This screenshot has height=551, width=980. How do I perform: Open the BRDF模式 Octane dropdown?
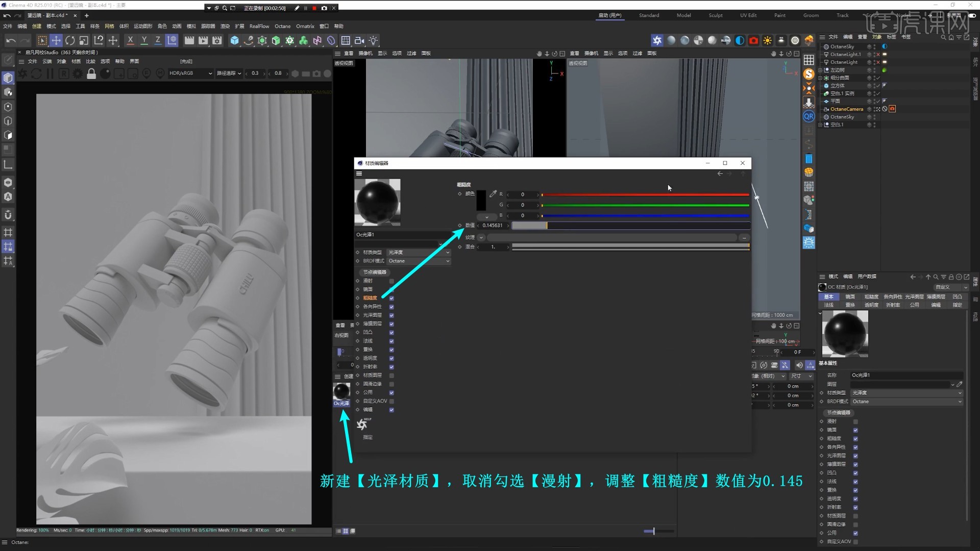point(419,261)
